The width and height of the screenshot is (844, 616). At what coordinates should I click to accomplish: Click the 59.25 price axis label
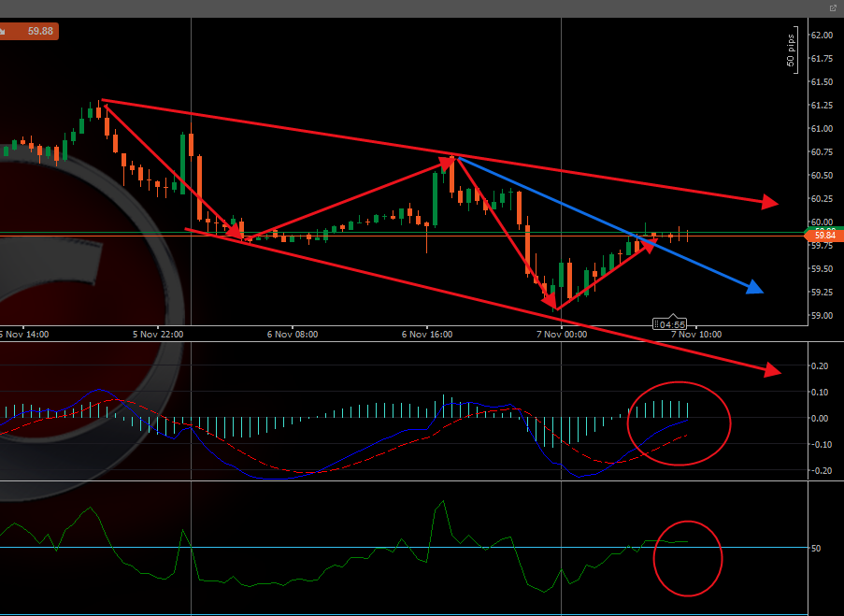pos(822,293)
